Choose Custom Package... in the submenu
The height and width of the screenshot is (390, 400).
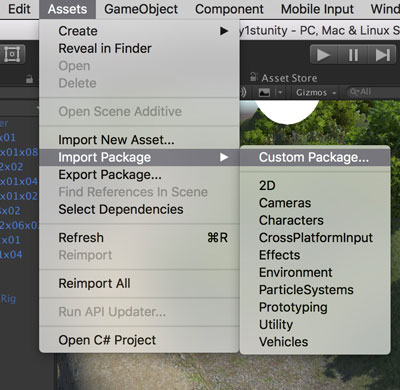[315, 157]
